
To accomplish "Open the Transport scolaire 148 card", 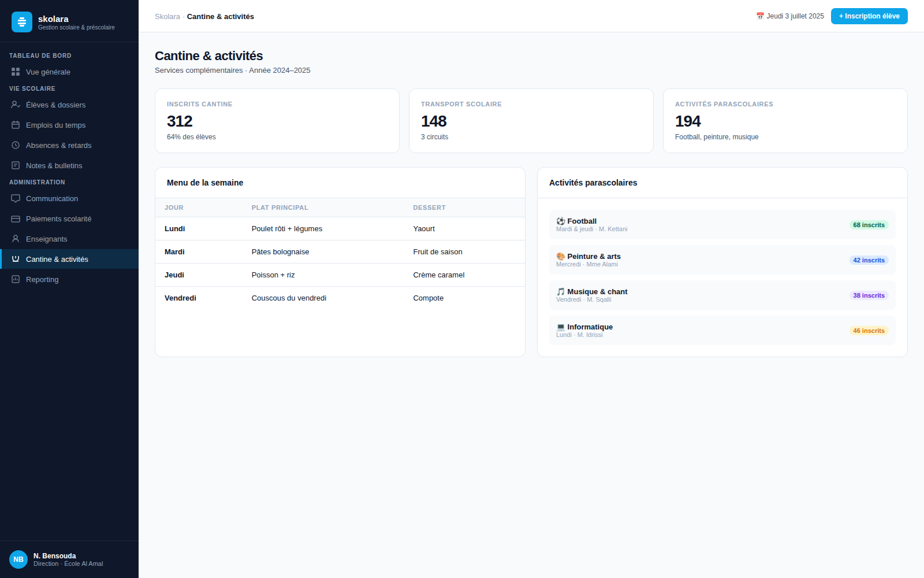I will pos(531,121).
